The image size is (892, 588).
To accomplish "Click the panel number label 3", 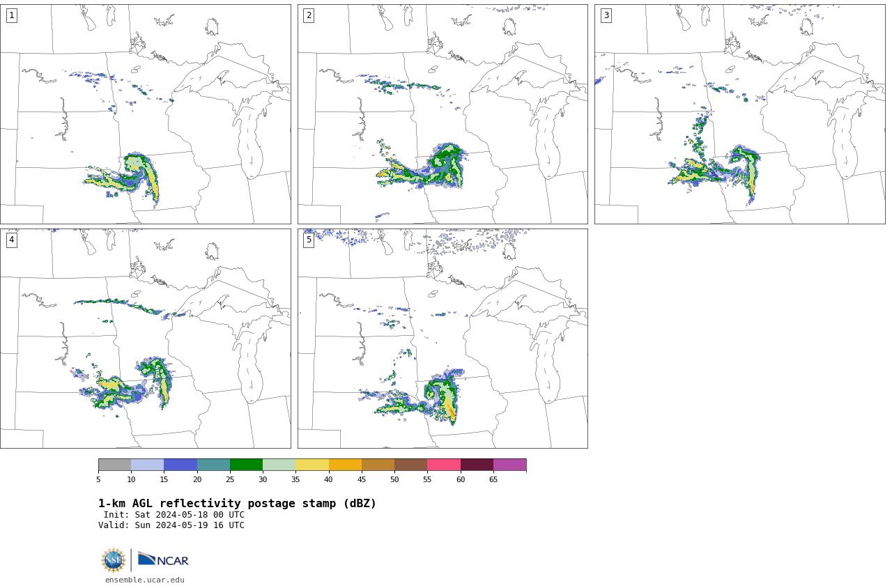I will (x=606, y=15).
